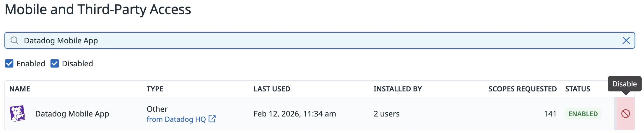Sort by Scopes Requested column
The image size is (644, 133).
(x=522, y=89)
